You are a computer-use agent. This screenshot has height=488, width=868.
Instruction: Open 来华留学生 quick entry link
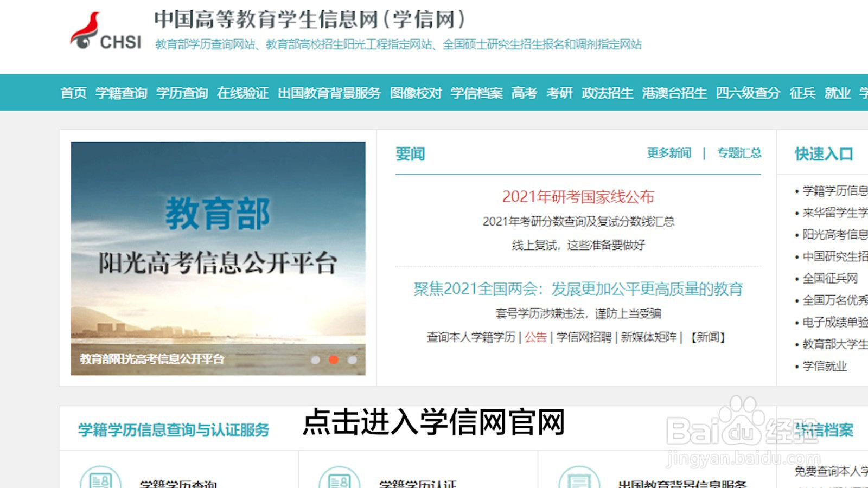point(835,213)
